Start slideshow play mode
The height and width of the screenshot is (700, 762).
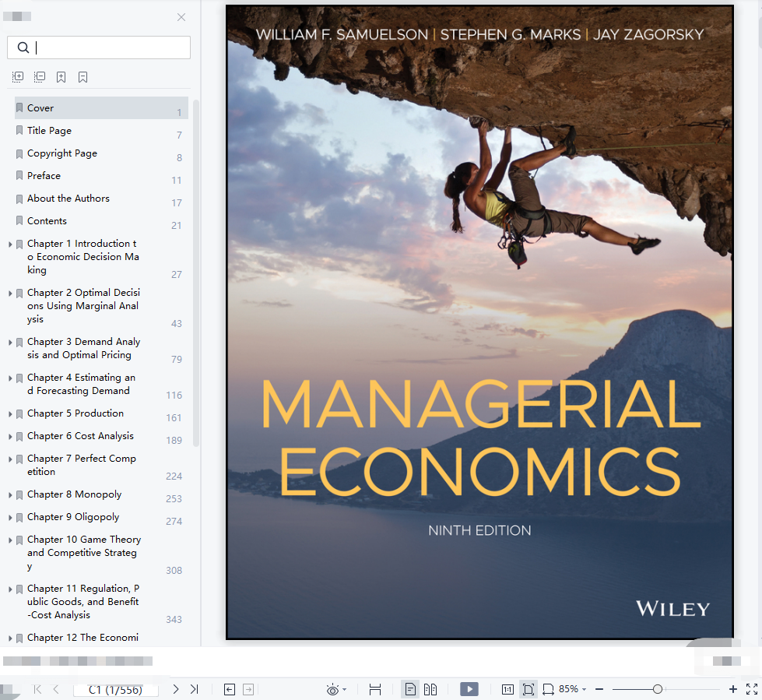[469, 689]
